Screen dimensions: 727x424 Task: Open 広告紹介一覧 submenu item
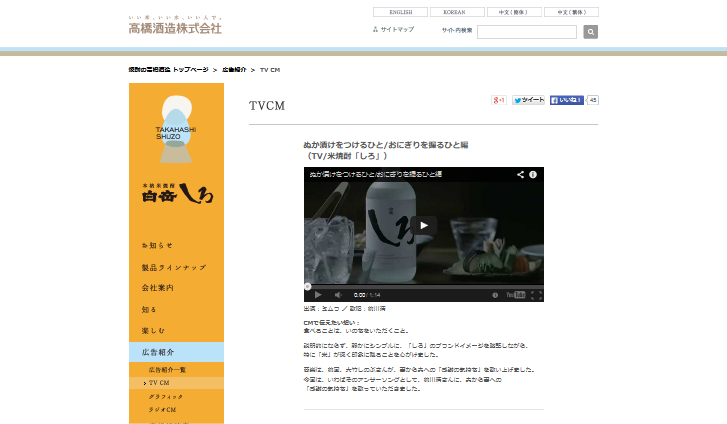(x=167, y=370)
